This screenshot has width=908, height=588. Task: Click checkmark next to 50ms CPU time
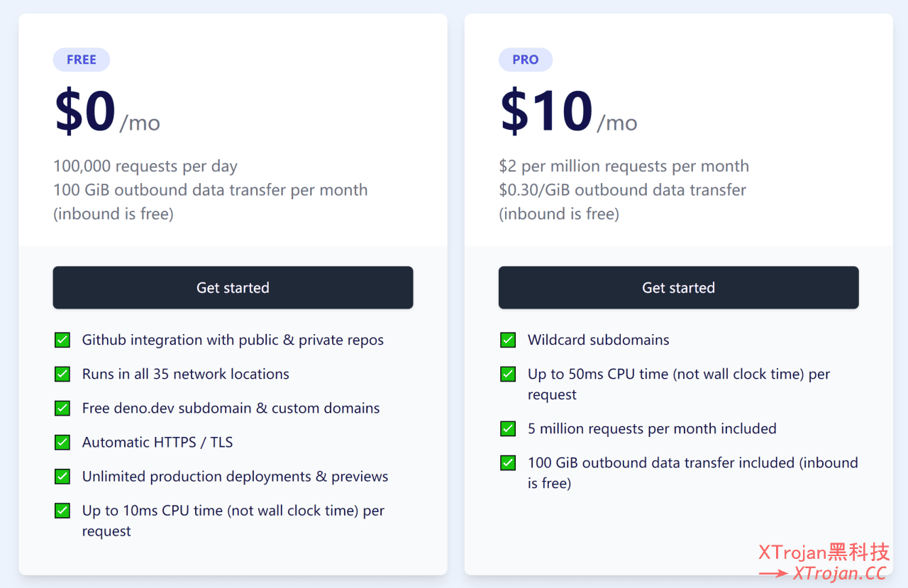click(508, 374)
